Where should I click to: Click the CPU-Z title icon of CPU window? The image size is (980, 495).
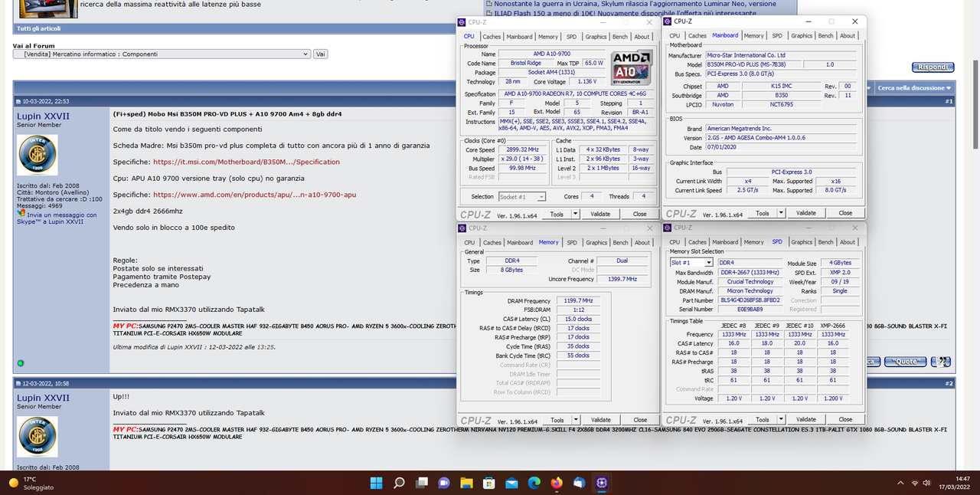click(x=462, y=21)
